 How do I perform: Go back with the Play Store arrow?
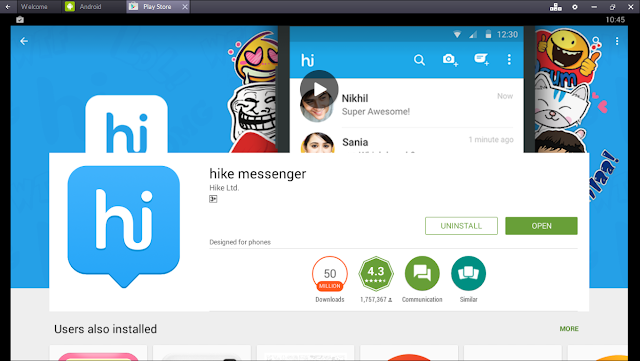click(24, 41)
